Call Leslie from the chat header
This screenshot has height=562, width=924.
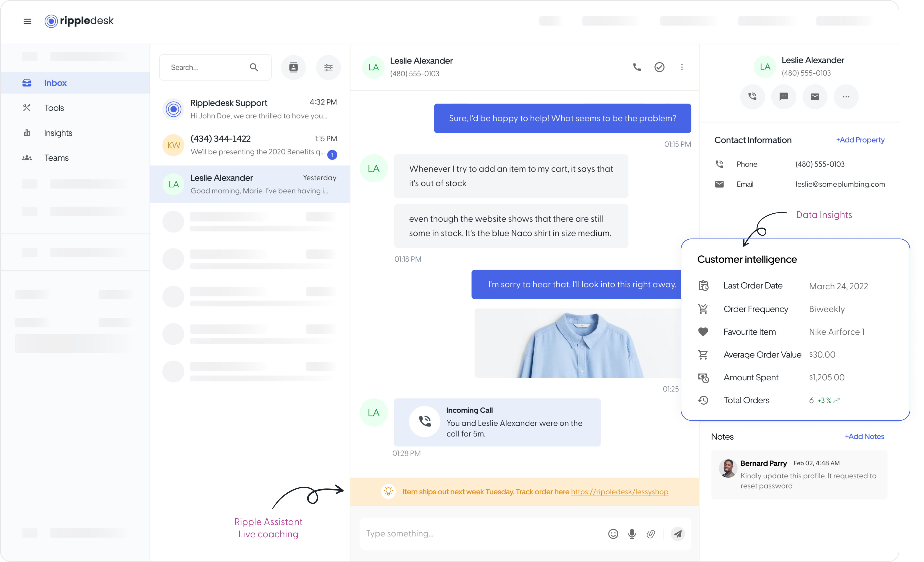coord(637,67)
